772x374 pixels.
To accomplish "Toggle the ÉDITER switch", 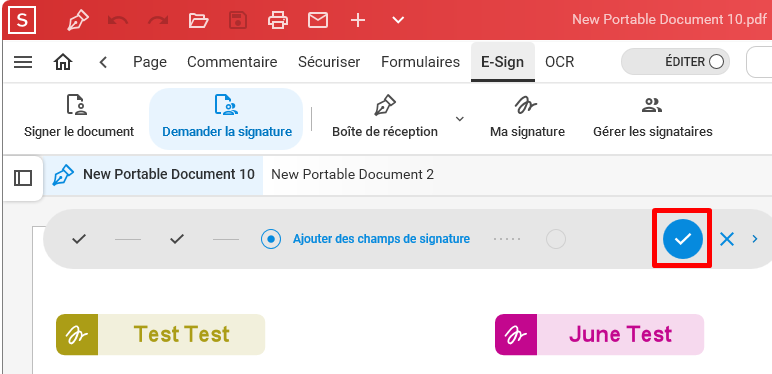I will 675,62.
